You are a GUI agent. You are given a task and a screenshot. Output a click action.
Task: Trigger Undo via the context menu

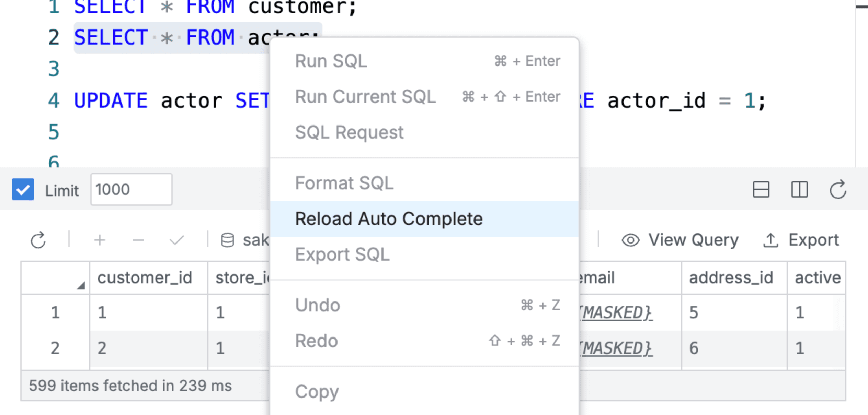(317, 305)
